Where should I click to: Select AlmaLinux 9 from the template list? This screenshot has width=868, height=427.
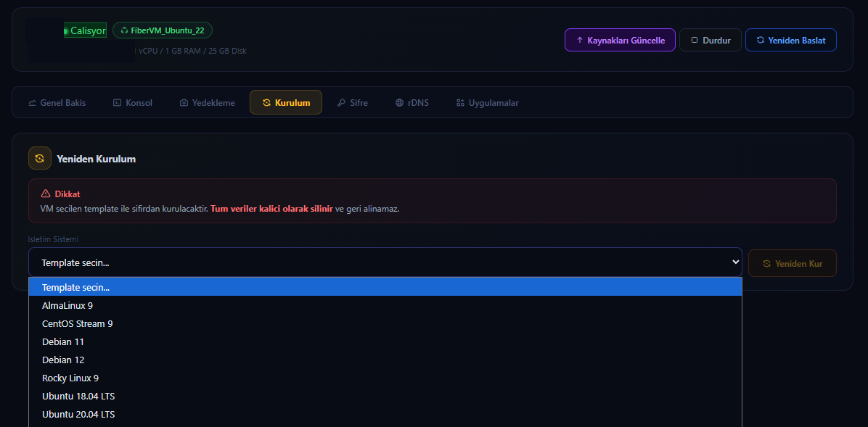(385, 305)
